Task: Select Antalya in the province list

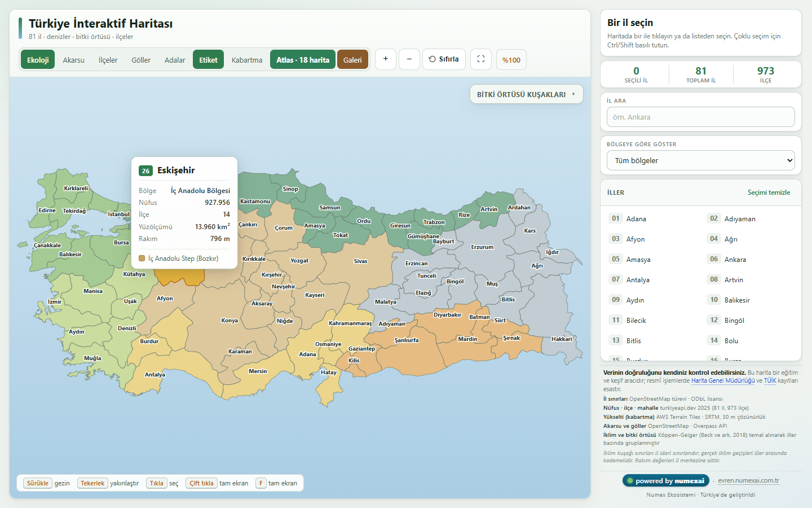Action: [652, 279]
